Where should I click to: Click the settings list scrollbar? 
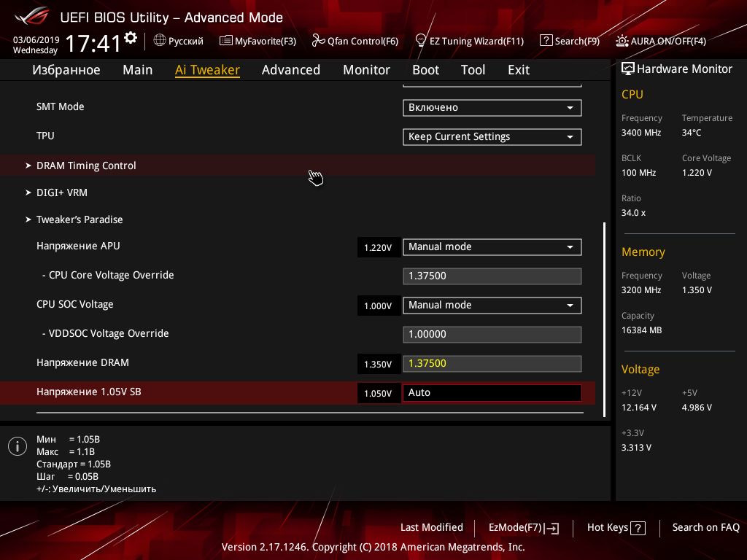(605, 319)
